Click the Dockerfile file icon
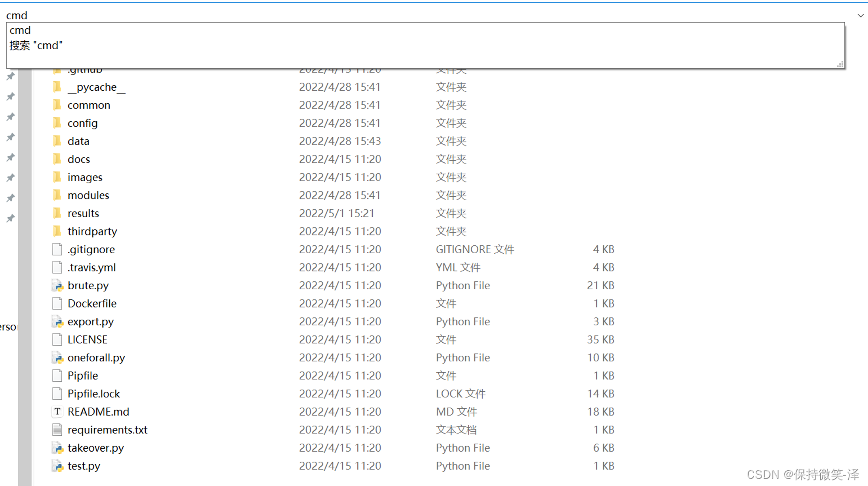 pos(57,303)
